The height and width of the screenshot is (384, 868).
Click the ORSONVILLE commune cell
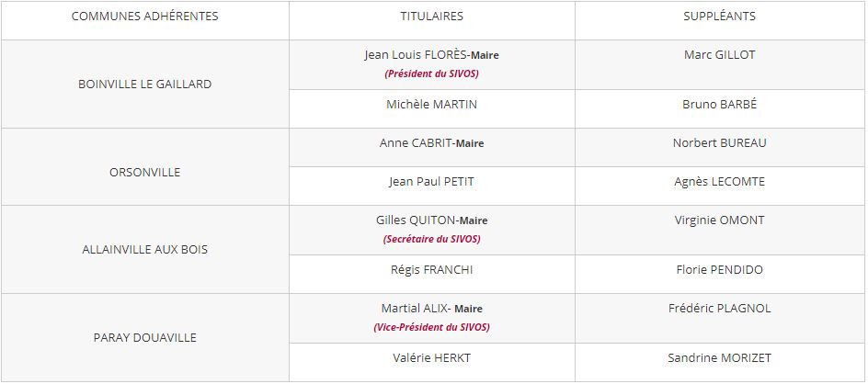click(x=144, y=172)
